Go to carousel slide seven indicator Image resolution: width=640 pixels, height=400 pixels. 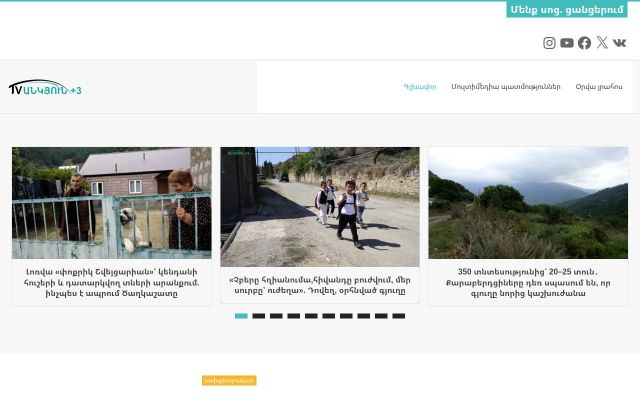click(x=346, y=316)
